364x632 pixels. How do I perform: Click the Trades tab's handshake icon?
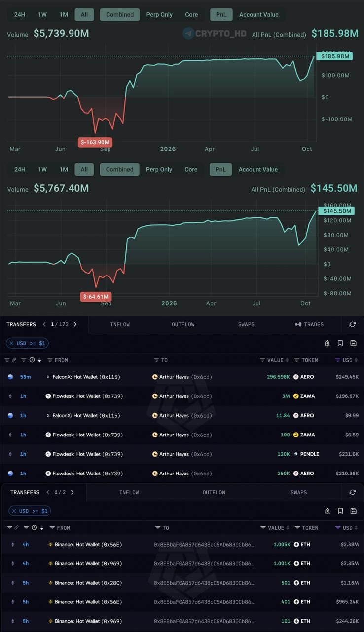(x=298, y=324)
